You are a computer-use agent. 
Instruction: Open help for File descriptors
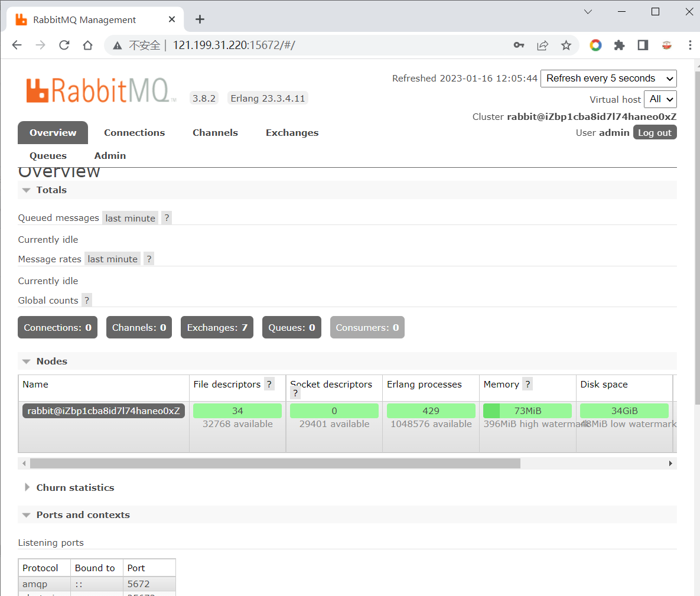pyautogui.click(x=269, y=385)
